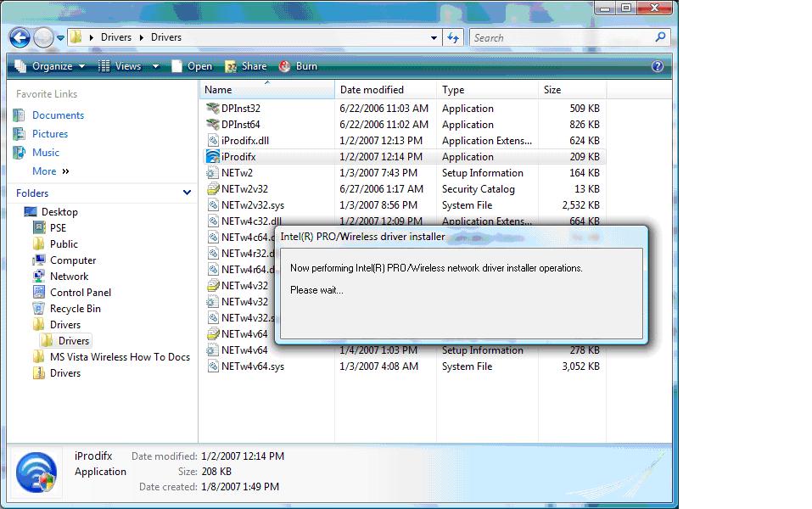Select the NETw2v32 security catalog icon

click(x=213, y=188)
